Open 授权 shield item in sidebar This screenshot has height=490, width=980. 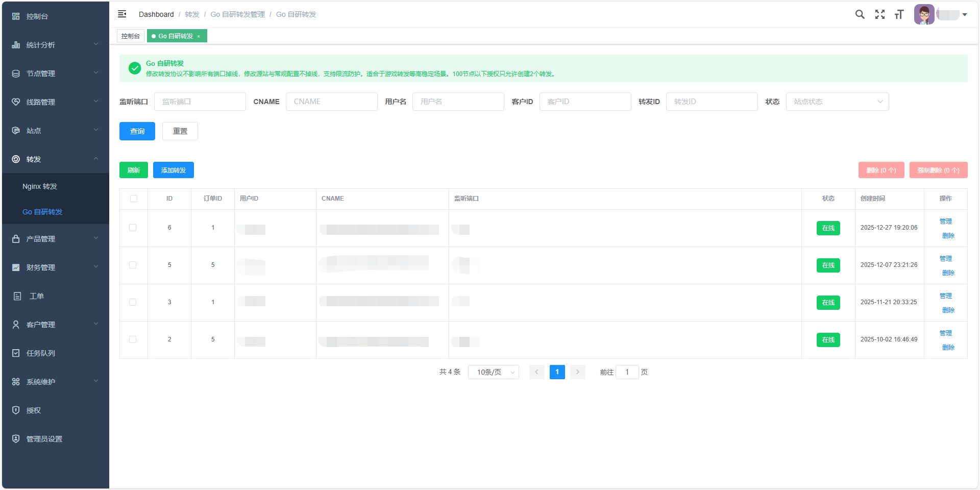tap(34, 410)
